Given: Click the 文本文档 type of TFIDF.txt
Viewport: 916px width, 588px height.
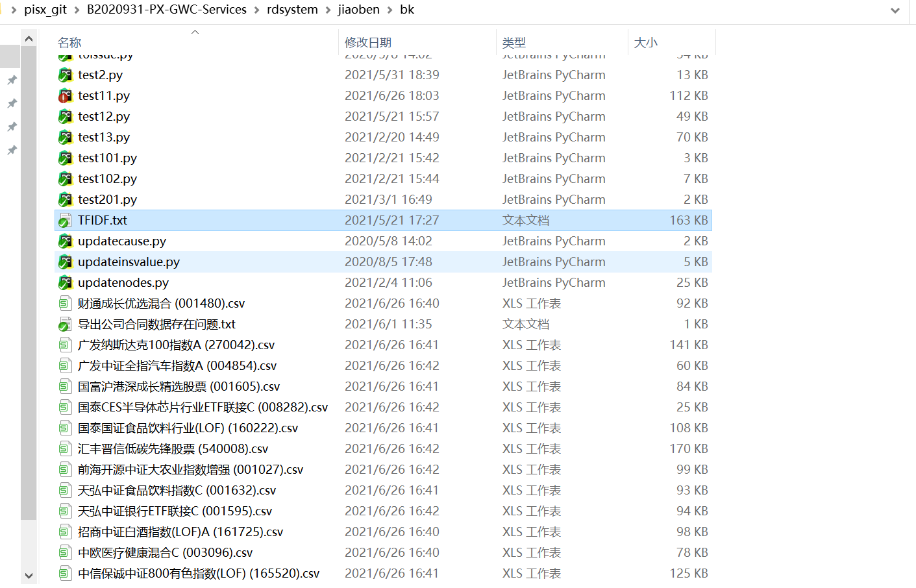Looking at the screenshot, I should tap(526, 220).
